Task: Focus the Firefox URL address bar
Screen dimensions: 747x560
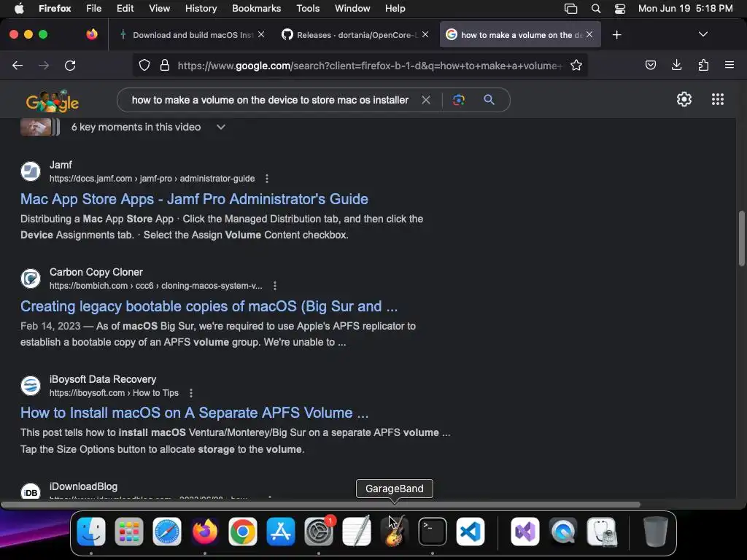Action: [369, 65]
